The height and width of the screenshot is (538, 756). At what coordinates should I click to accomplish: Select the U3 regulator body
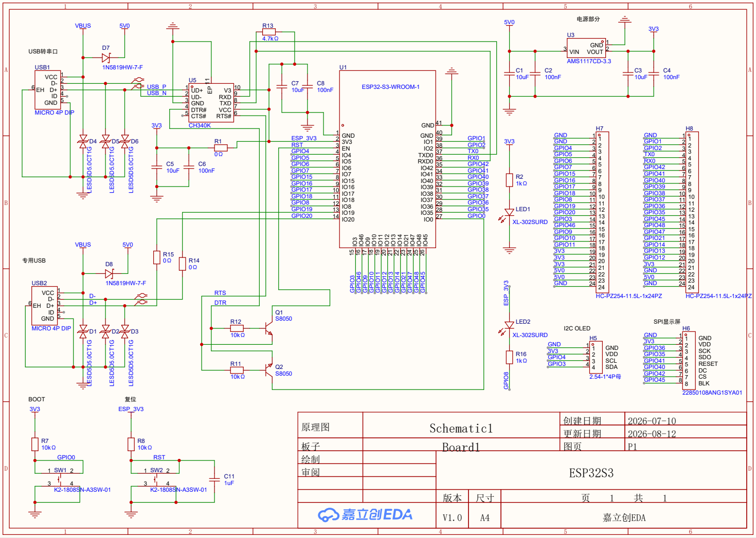tap(586, 48)
